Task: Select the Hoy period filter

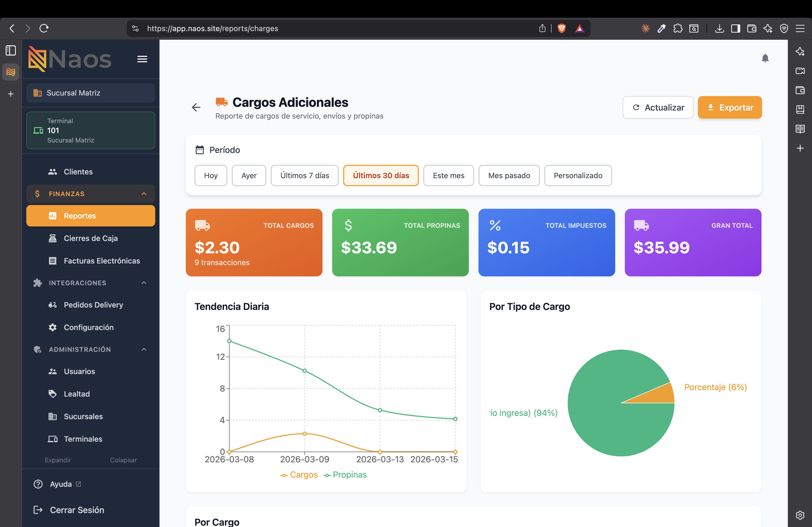Action: pos(211,175)
